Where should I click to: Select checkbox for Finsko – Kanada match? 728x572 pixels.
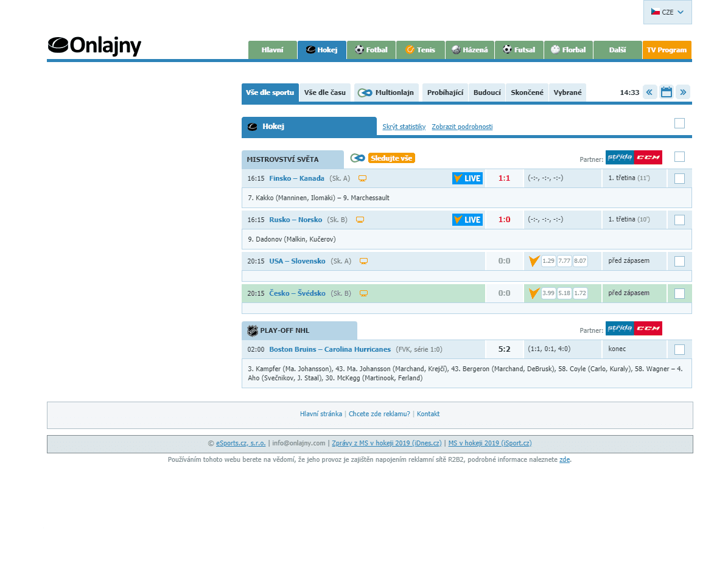pyautogui.click(x=679, y=178)
